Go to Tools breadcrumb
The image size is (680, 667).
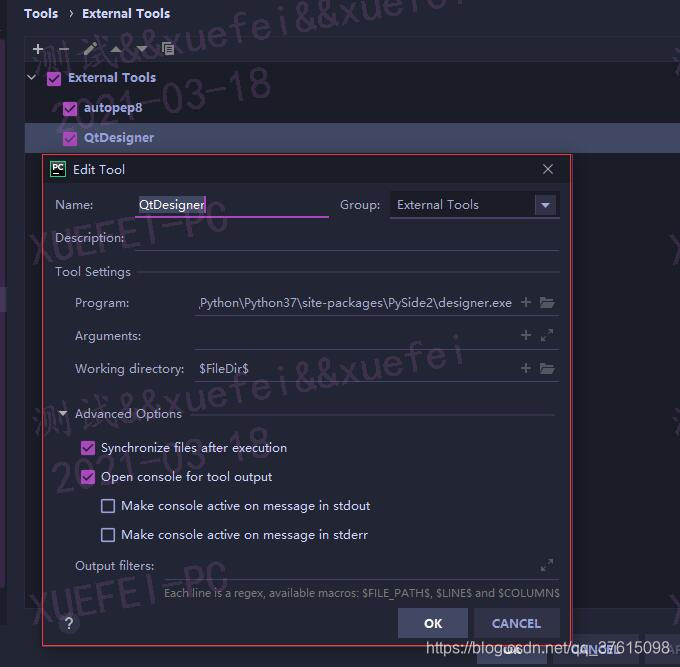[x=41, y=13]
